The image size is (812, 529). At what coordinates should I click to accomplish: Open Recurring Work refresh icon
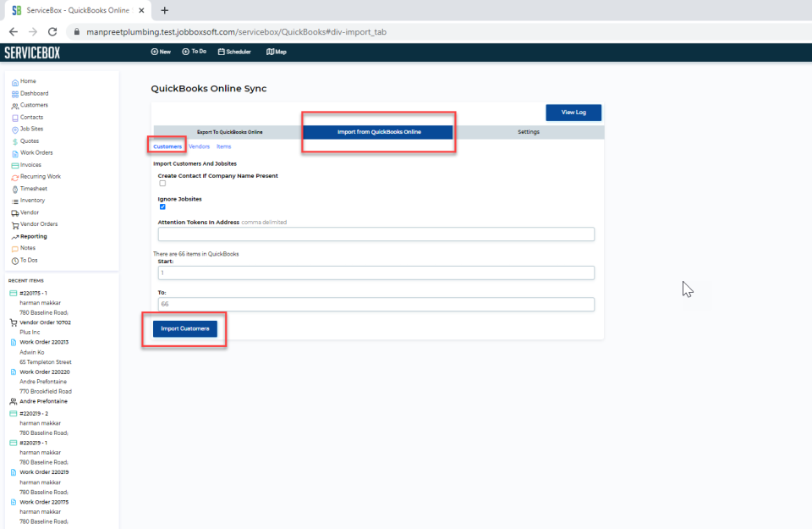(15, 178)
